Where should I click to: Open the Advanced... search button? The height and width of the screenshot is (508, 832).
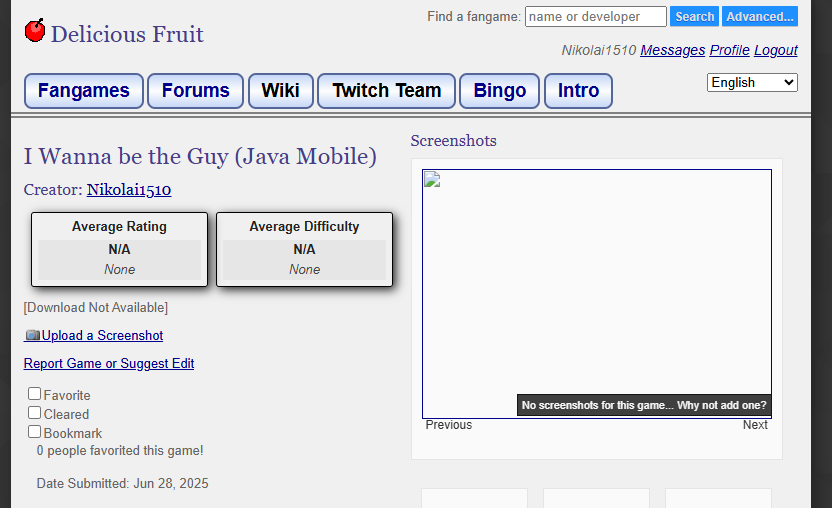click(760, 16)
